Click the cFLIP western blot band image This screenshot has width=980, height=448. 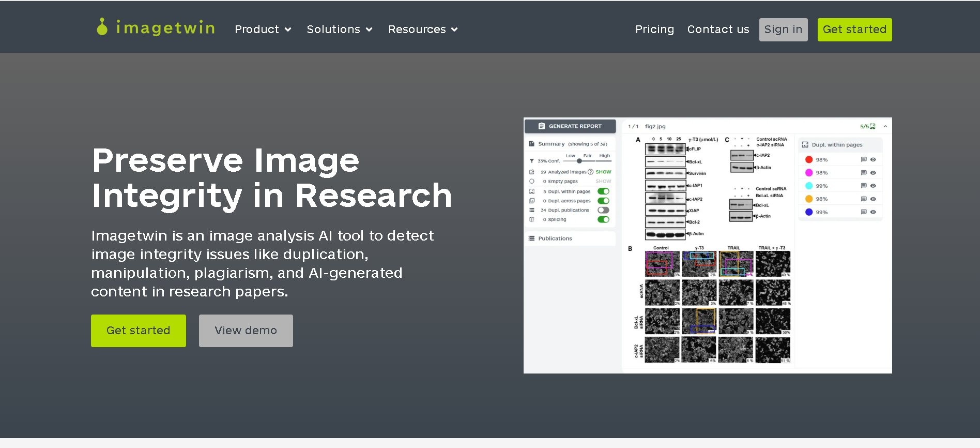coord(666,149)
